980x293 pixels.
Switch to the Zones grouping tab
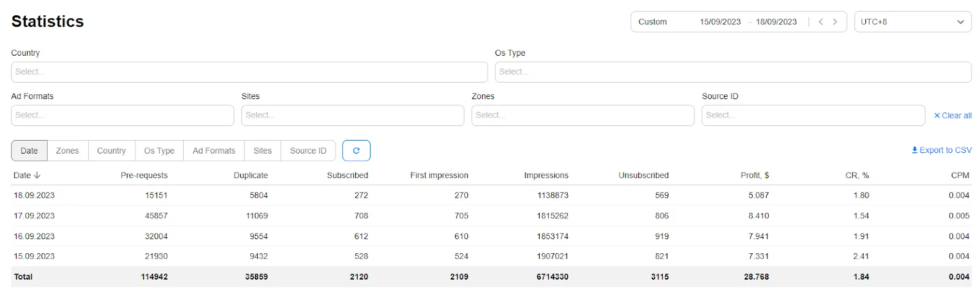tap(67, 150)
